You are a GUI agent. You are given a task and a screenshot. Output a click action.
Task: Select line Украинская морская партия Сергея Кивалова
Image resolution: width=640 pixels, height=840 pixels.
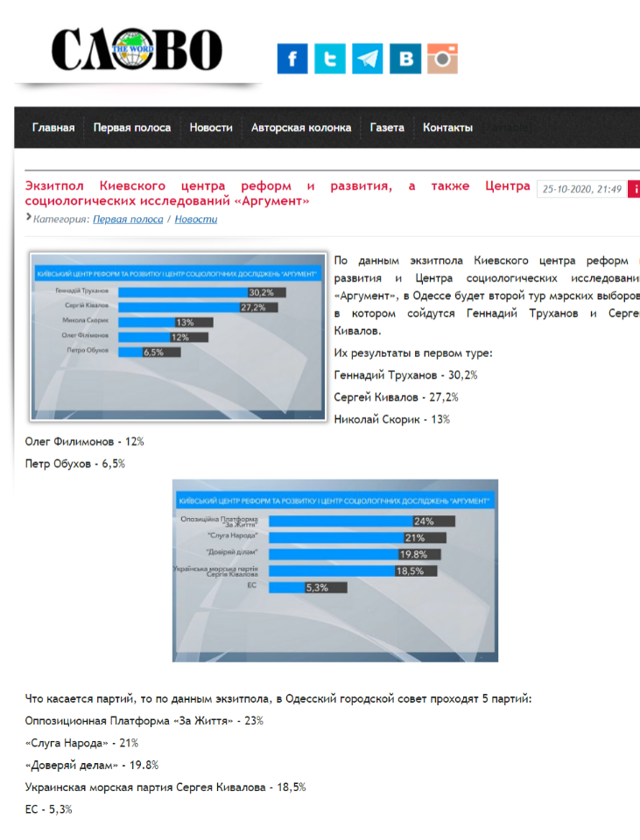[165, 787]
